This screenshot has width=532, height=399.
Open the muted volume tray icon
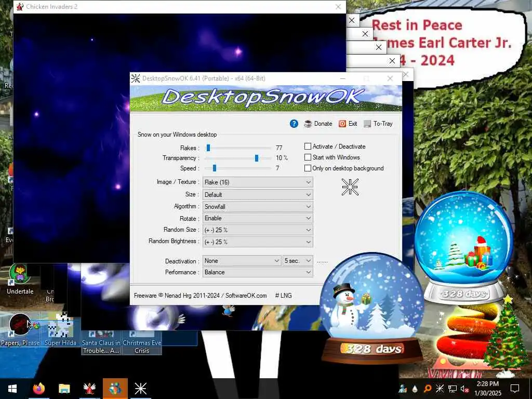point(464,389)
